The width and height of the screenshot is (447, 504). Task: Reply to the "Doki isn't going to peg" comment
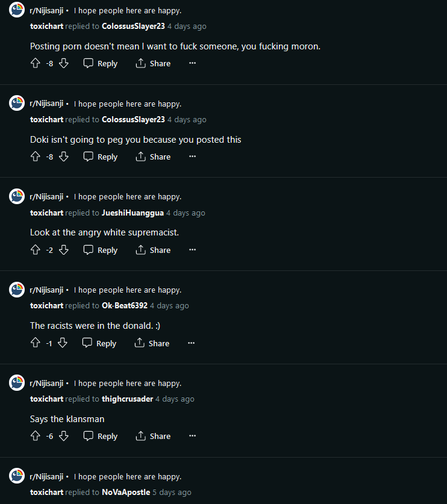[x=101, y=157]
